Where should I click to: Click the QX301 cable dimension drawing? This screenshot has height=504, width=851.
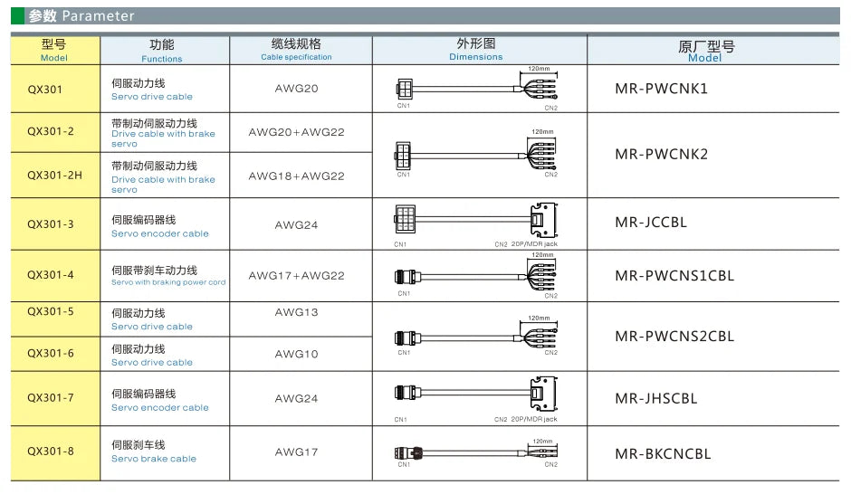(x=476, y=89)
